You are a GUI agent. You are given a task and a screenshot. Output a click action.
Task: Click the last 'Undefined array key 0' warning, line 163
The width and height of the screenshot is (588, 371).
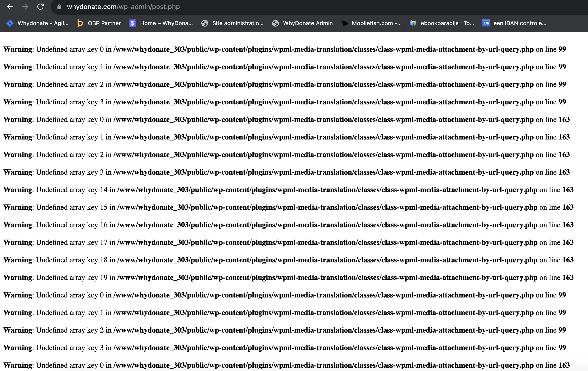tap(287, 365)
